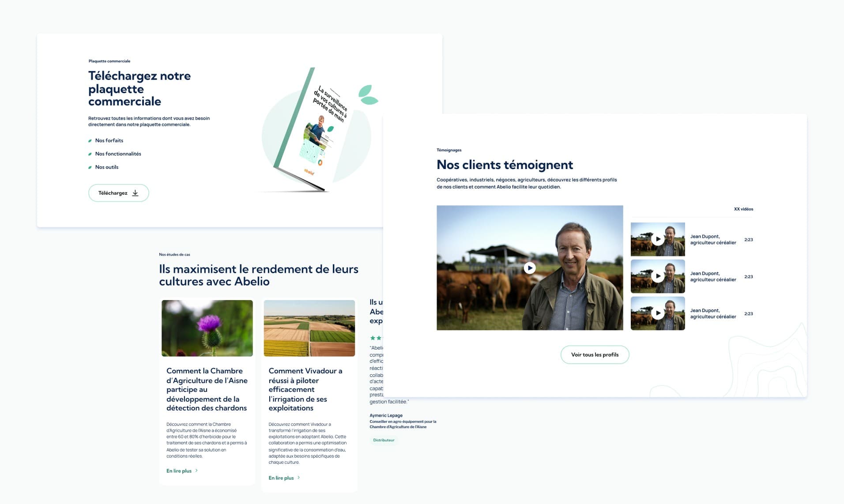Open the thistle flower case study image
Screen dimensions: 844x504
tap(207, 328)
